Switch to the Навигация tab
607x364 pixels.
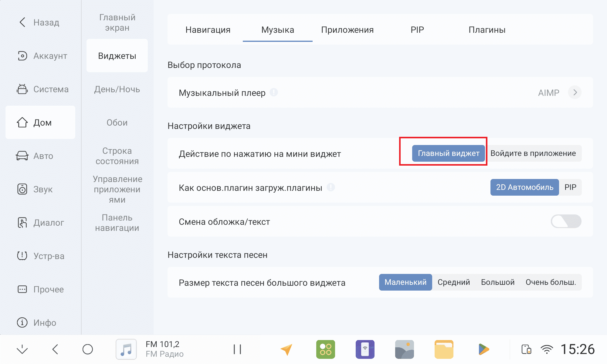click(208, 30)
